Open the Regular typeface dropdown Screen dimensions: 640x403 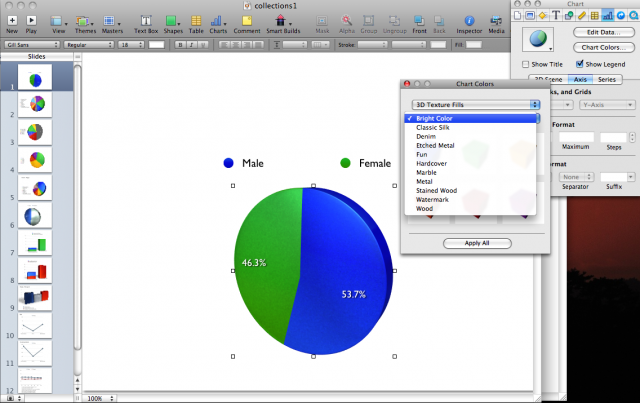point(89,45)
